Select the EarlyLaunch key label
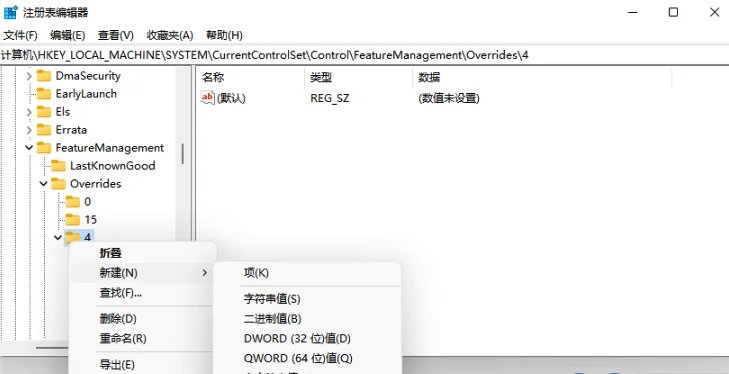The height and width of the screenshot is (374, 729). coord(86,94)
